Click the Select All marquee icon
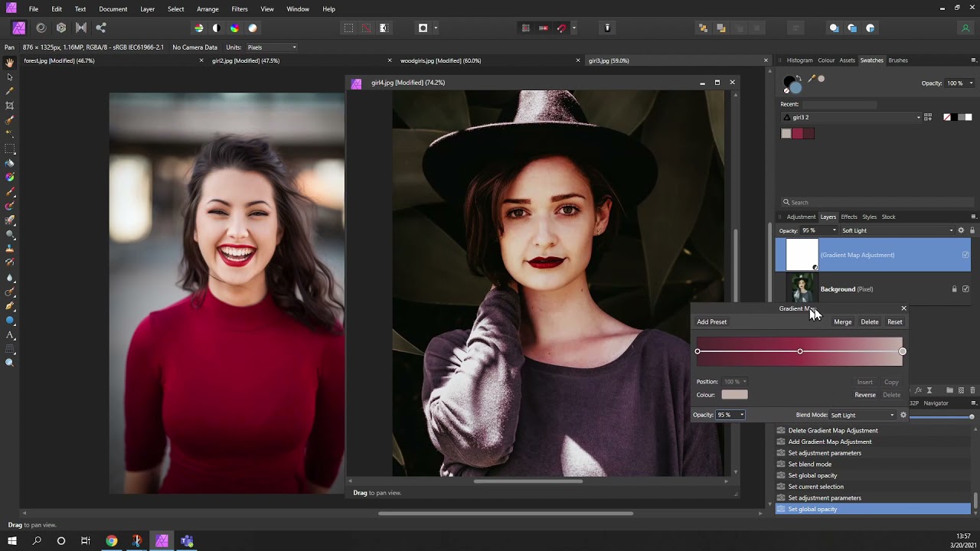 coord(348,28)
